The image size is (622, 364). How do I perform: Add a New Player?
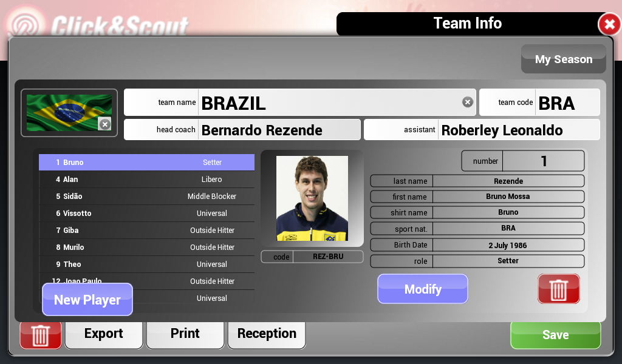tap(87, 300)
